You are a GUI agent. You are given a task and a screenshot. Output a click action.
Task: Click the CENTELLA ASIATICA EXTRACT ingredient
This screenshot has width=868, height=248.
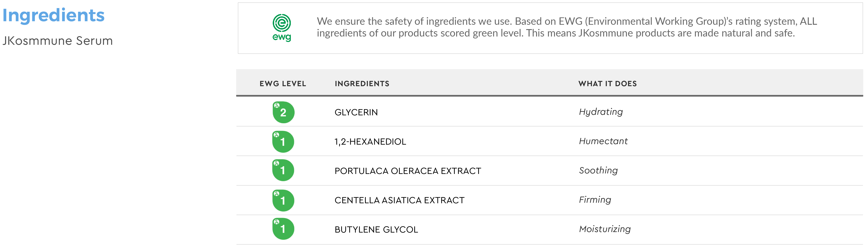pos(399,200)
